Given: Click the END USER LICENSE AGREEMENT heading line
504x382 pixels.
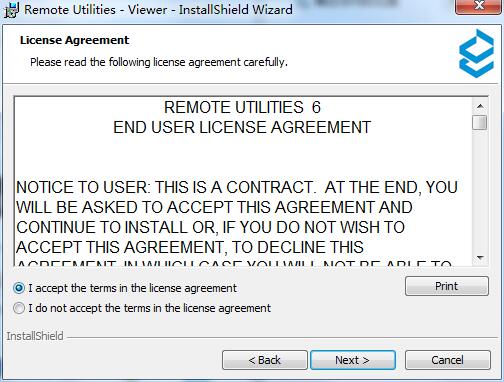Looking at the screenshot, I should 242,127.
